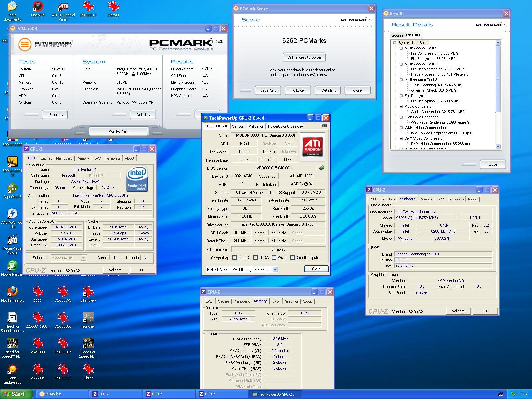Click OK in CPU-Z CPU window
Viewport: 532px width, 399px height.
click(142, 270)
